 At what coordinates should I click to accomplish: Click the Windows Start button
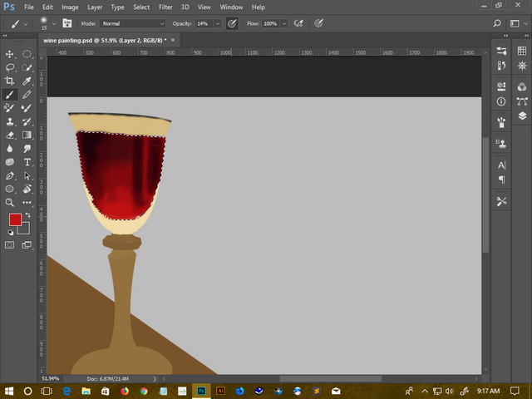tap(9, 391)
